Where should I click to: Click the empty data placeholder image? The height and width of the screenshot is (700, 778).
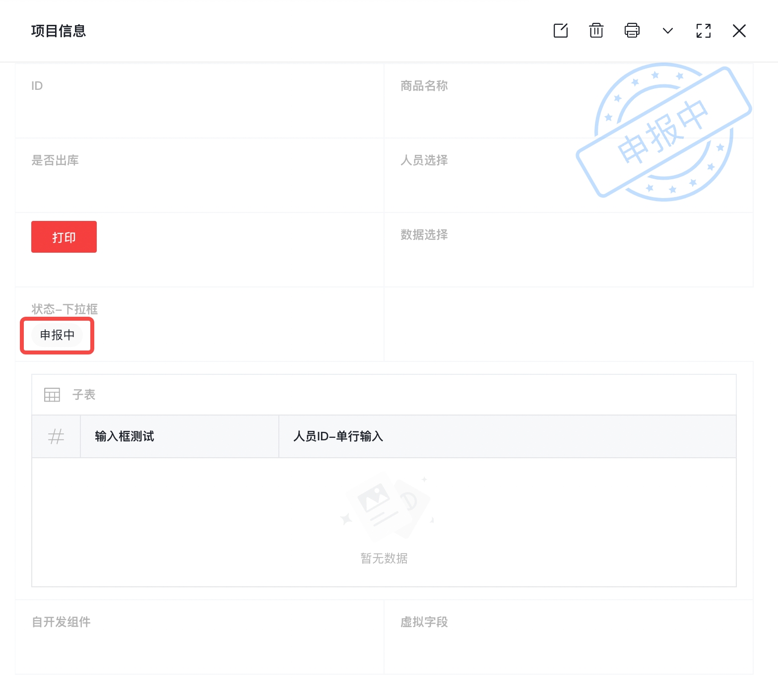point(385,507)
